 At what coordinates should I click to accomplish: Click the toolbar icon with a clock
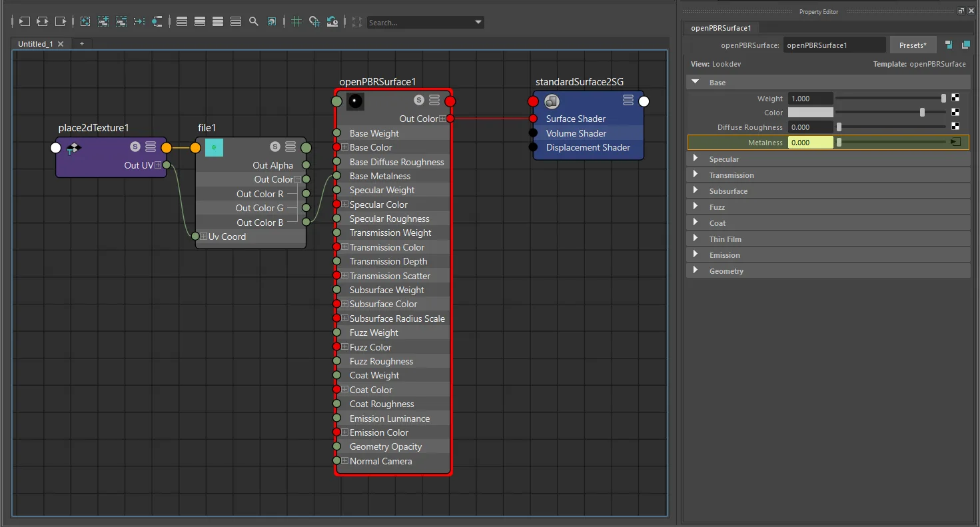(332, 22)
